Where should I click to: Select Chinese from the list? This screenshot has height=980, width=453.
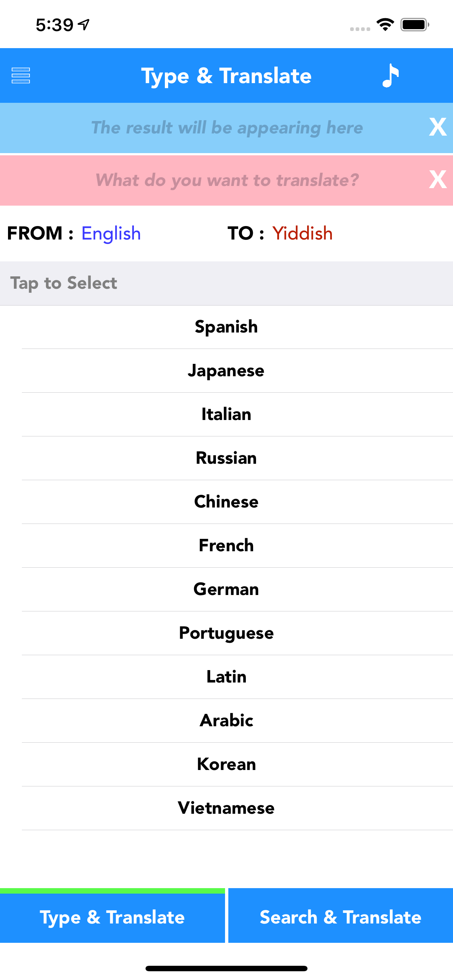[226, 502]
